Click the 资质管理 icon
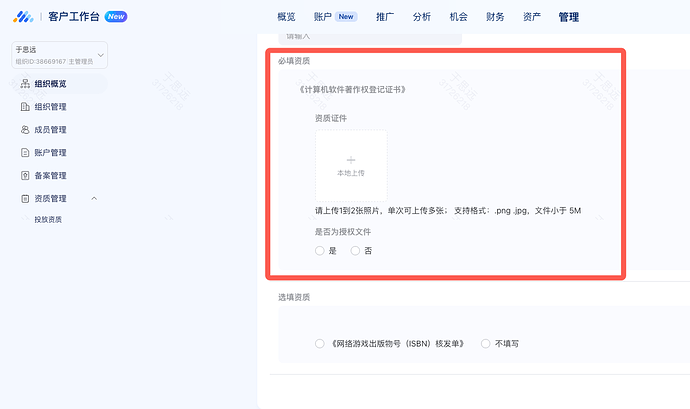This screenshot has height=409, width=690. 25,199
